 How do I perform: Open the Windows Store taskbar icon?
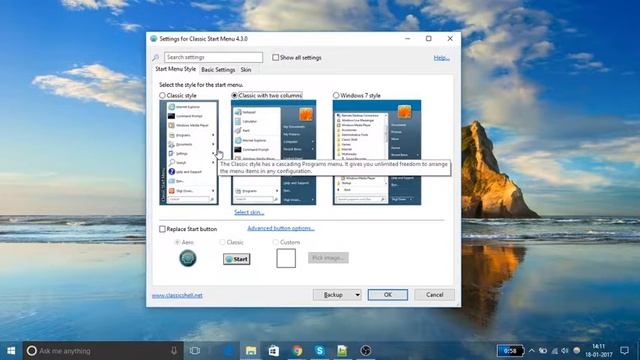pyautogui.click(x=274, y=351)
